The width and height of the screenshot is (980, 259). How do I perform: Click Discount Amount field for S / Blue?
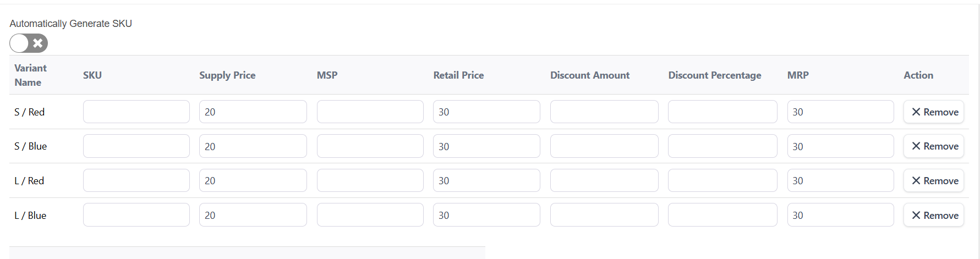pyautogui.click(x=604, y=146)
